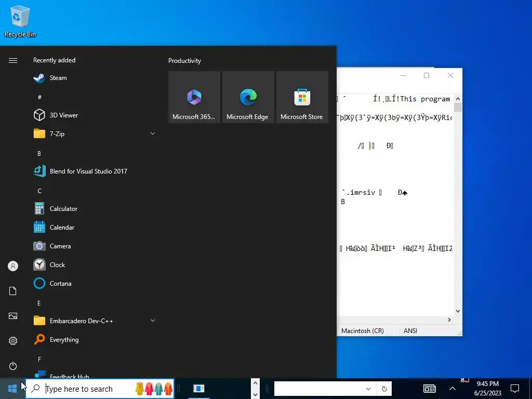
Task: Click the '.imrsiv' text in Notepad
Action: 360,192
